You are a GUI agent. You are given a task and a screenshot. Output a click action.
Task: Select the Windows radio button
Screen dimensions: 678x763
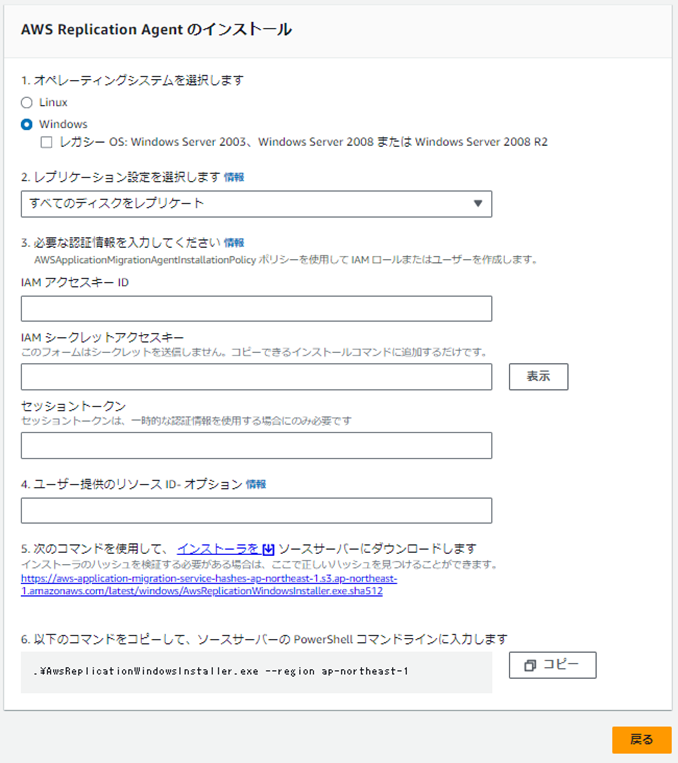click(27, 125)
